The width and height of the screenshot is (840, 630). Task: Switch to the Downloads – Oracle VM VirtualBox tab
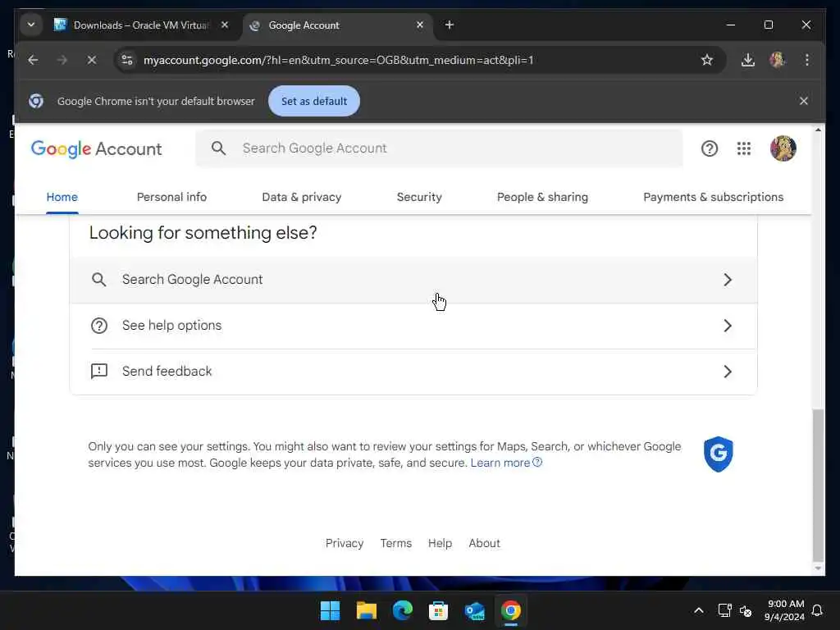click(x=141, y=25)
